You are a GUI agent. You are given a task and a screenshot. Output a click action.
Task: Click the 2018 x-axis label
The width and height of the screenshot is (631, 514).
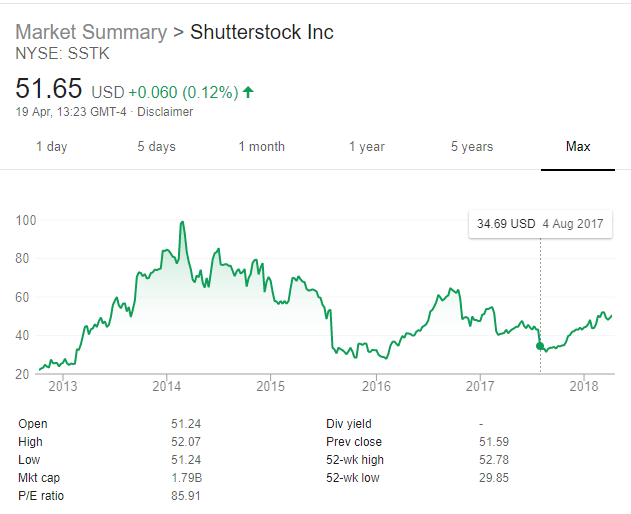click(583, 386)
